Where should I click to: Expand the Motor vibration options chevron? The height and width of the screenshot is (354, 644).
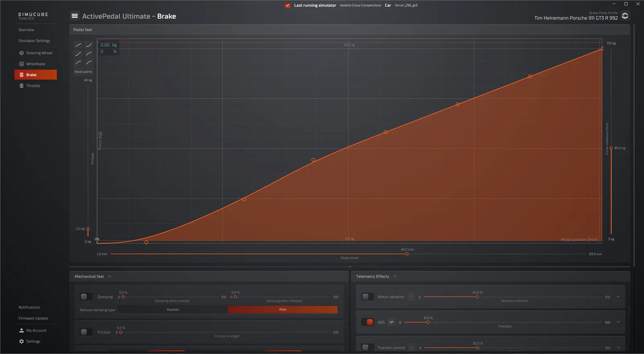618,297
